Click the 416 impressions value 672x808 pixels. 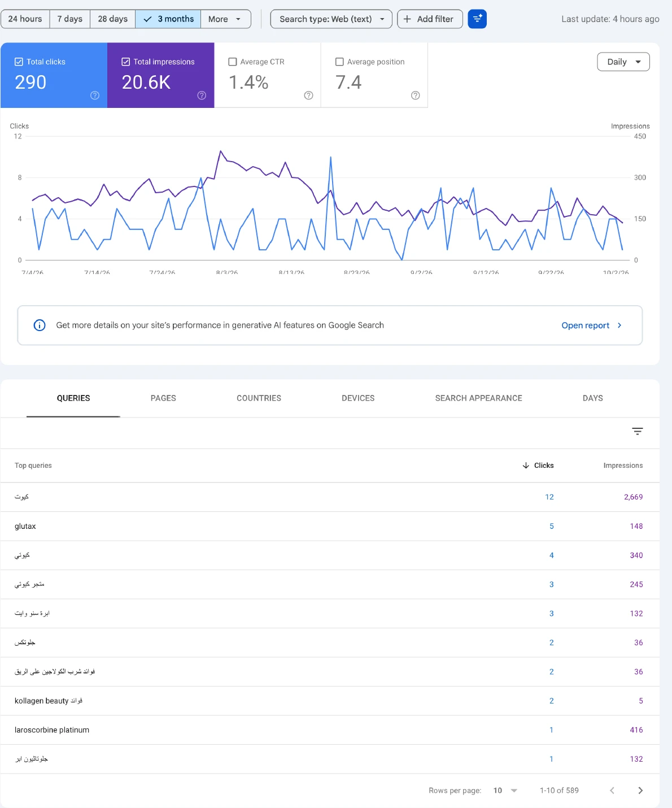click(636, 730)
